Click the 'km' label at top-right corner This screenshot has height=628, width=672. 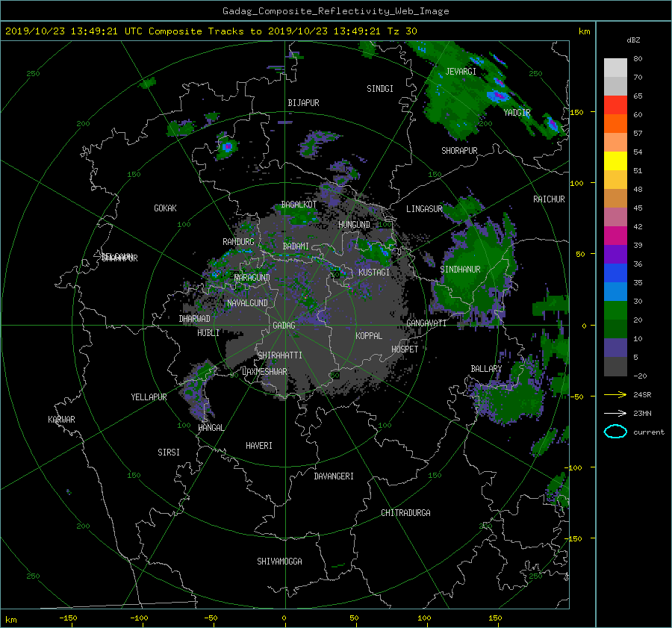(584, 31)
